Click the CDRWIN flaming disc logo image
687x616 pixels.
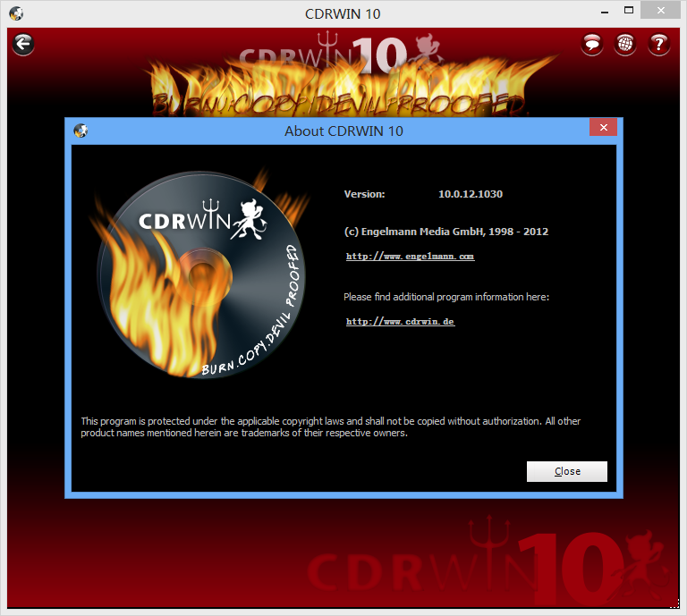pos(199,273)
